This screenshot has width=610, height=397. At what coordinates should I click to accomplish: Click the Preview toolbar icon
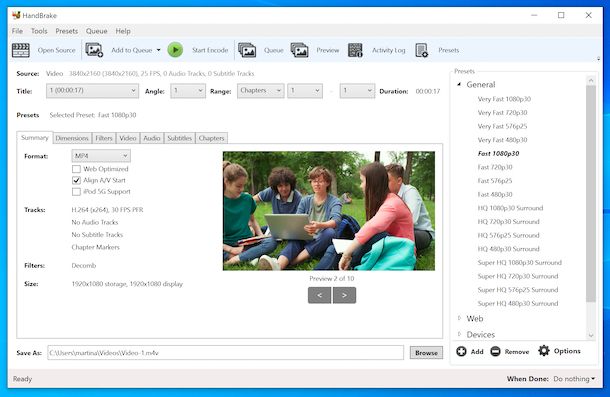(300, 50)
